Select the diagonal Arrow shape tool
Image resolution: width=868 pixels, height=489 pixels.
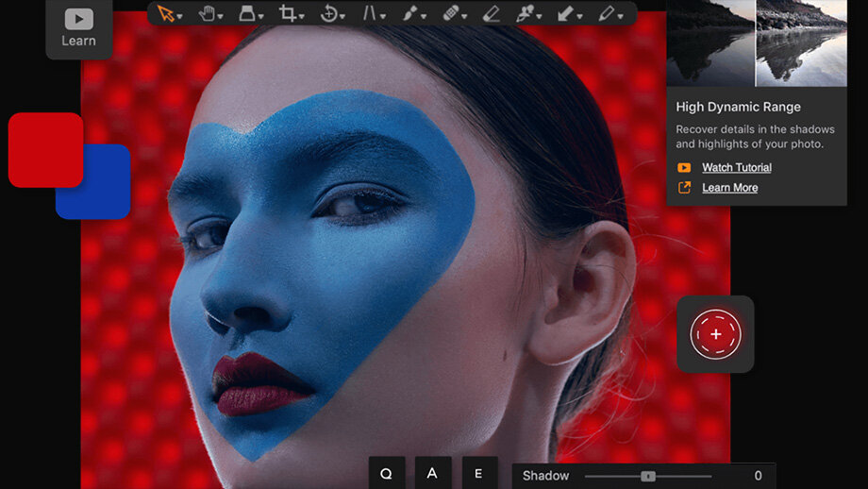pos(564,13)
